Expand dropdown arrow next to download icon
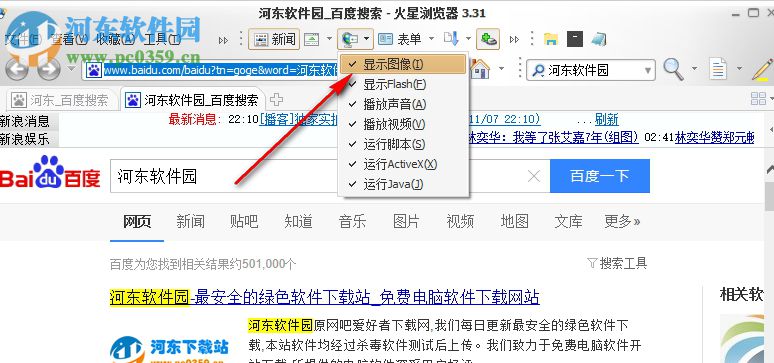This screenshot has height=363, width=774. click(x=468, y=39)
